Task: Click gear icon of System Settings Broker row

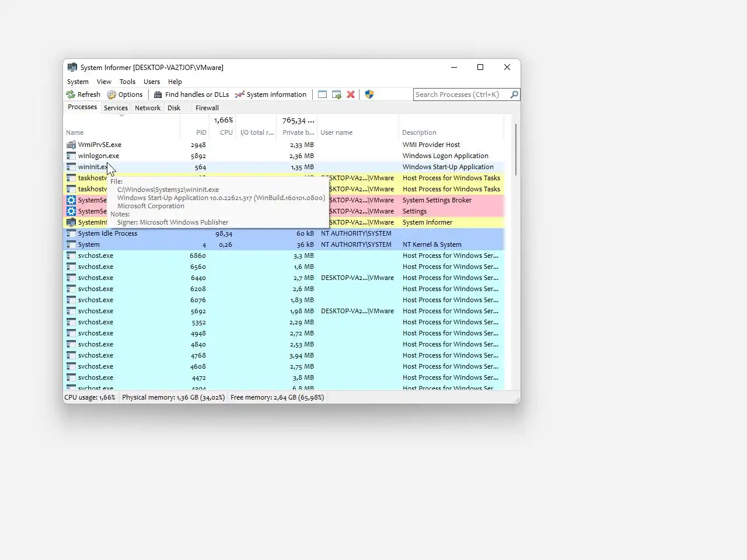Action: point(71,200)
